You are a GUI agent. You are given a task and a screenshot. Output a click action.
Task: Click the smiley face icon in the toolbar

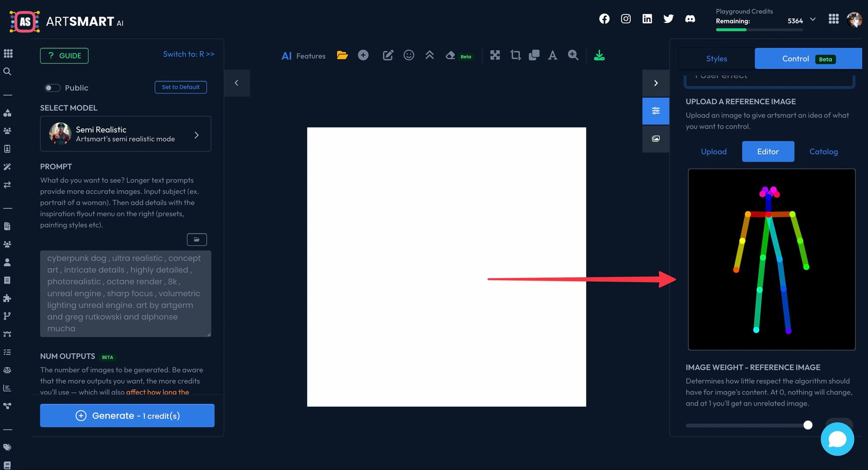coord(409,55)
